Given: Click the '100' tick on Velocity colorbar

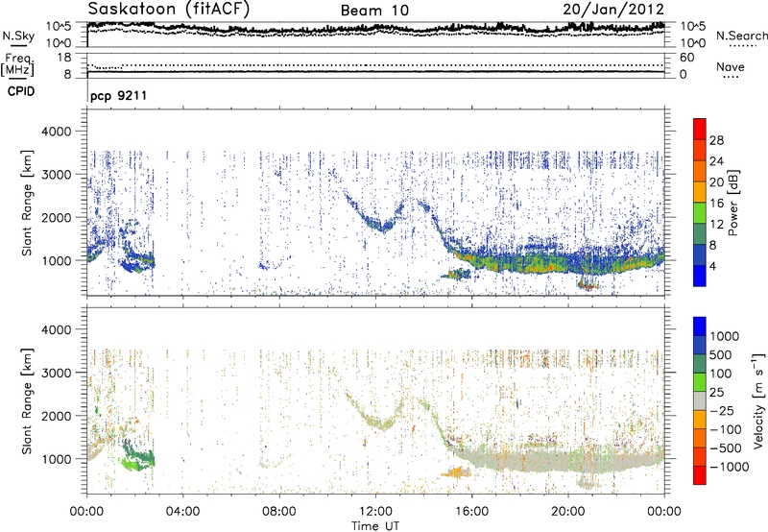Looking at the screenshot, I should tap(721, 374).
